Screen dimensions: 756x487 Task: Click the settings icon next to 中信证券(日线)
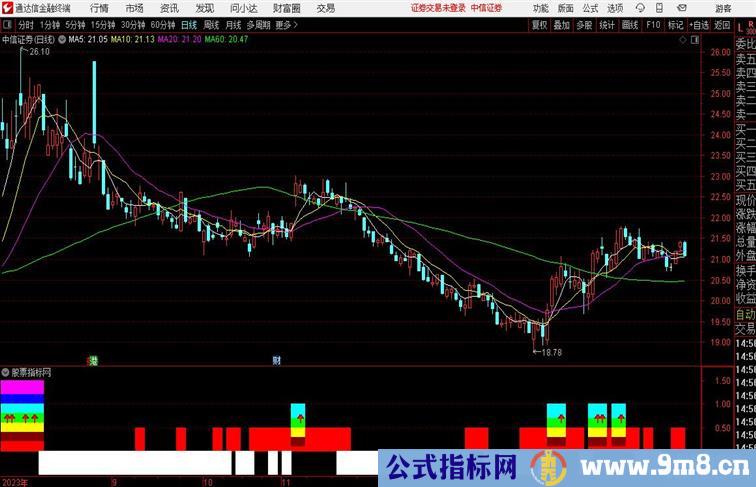point(62,40)
